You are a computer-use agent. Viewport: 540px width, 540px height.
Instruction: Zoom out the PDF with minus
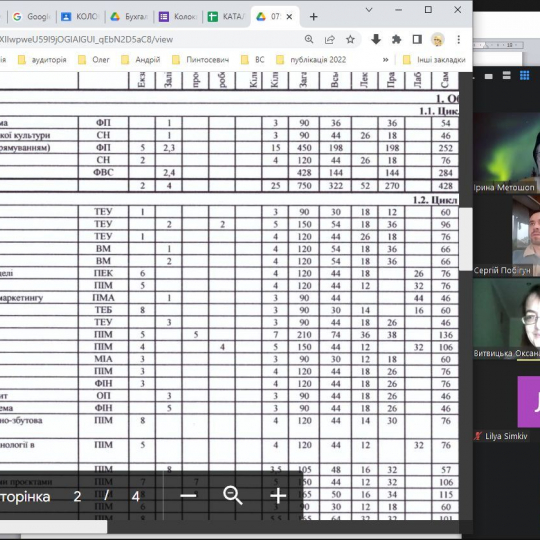coord(188,496)
